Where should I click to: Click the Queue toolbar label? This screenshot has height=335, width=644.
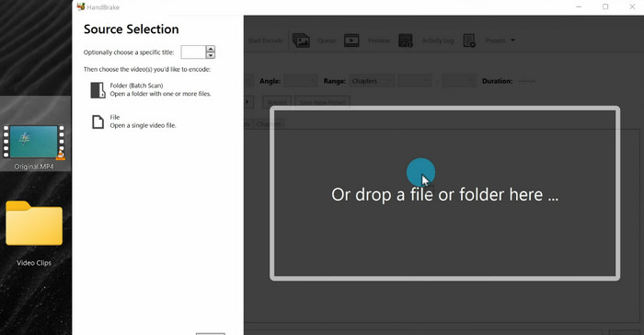point(327,40)
